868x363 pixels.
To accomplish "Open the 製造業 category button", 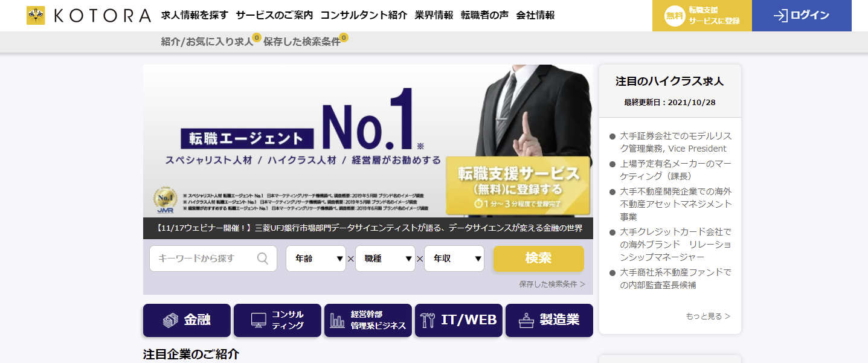I will [x=549, y=320].
